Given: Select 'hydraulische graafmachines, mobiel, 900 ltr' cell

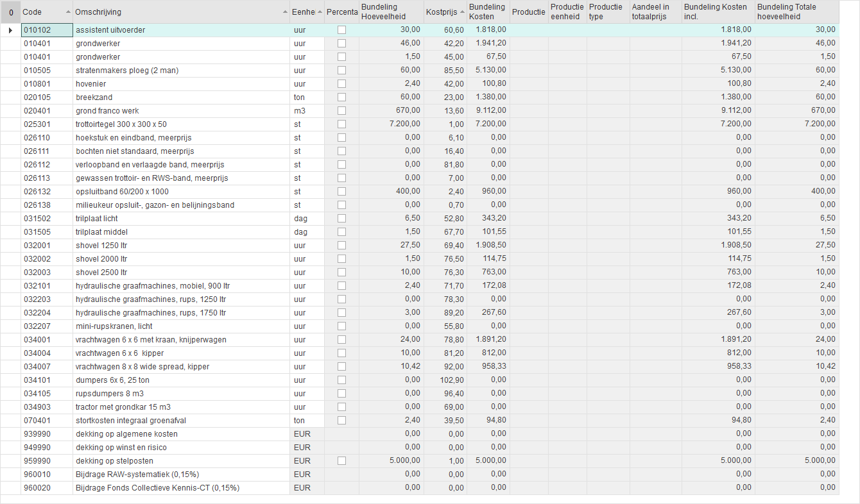Looking at the screenshot, I should pyautogui.click(x=182, y=286).
